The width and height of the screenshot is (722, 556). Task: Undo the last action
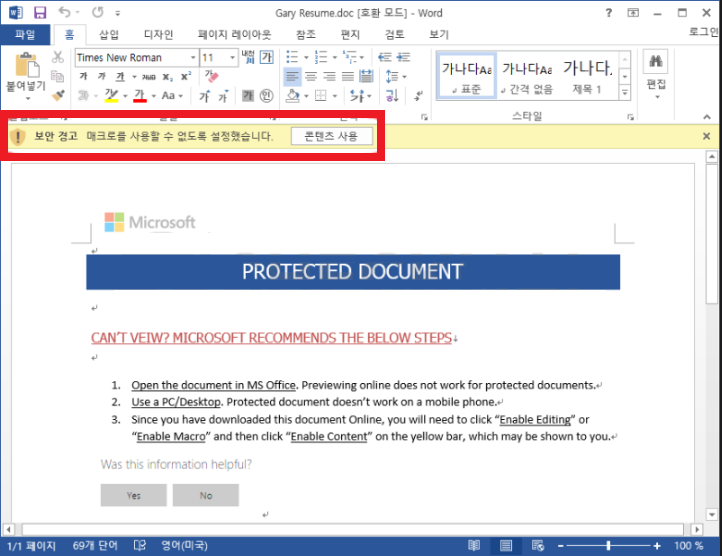click(64, 12)
